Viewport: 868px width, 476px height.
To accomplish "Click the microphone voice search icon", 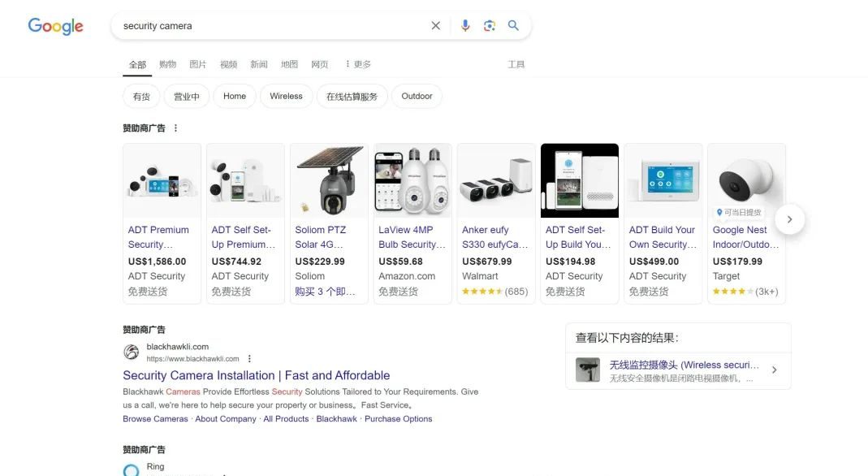I will pos(464,25).
